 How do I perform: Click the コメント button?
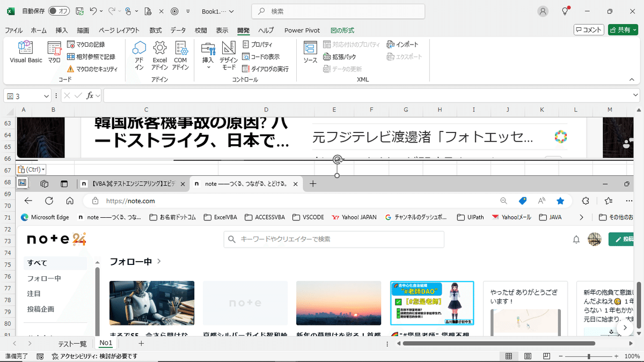(x=589, y=30)
